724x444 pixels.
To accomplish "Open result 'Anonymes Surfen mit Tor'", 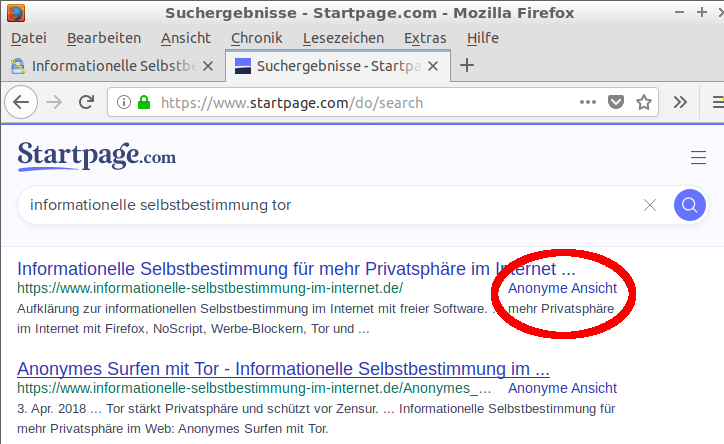I will [x=284, y=369].
